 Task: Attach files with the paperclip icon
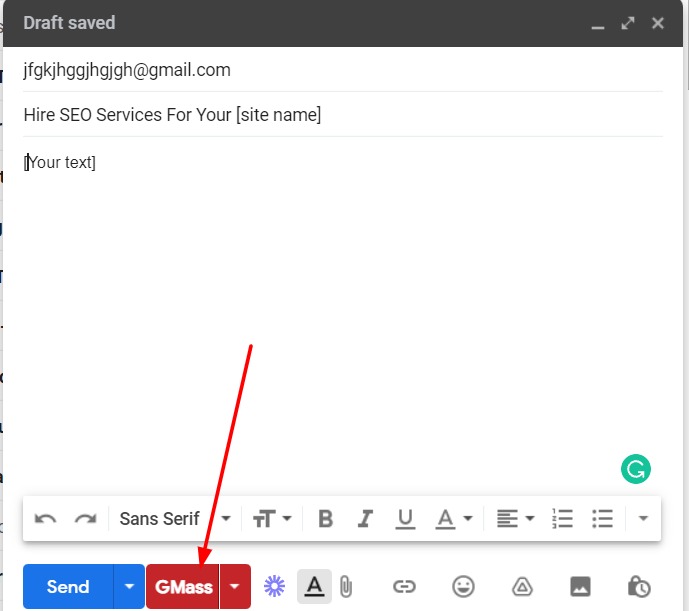coord(346,587)
